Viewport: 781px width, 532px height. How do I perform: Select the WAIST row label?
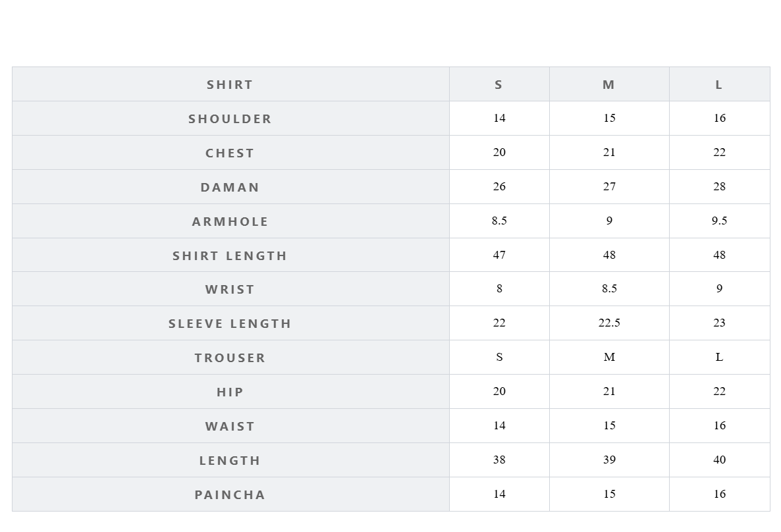coord(230,426)
